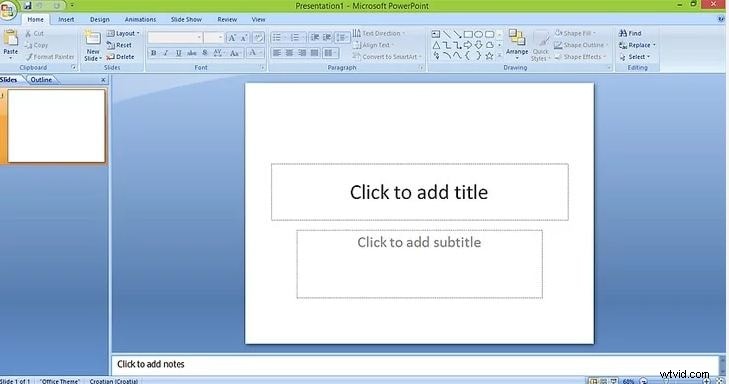Expand the shapes gallery More arrow
This screenshot has height=384, width=729.
[500, 56]
